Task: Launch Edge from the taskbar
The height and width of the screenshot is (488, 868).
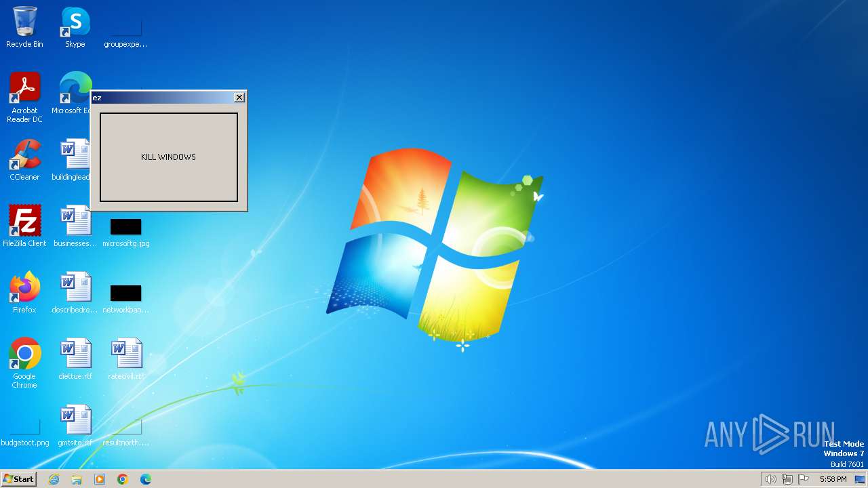Action: point(146,479)
